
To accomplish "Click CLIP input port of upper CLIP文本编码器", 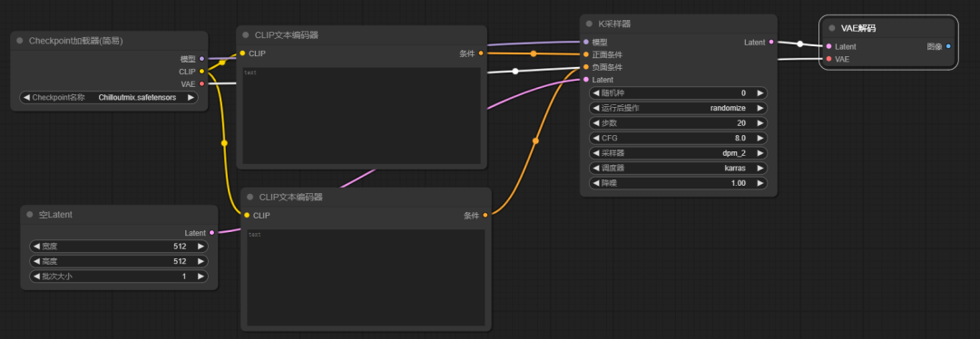I will [242, 53].
